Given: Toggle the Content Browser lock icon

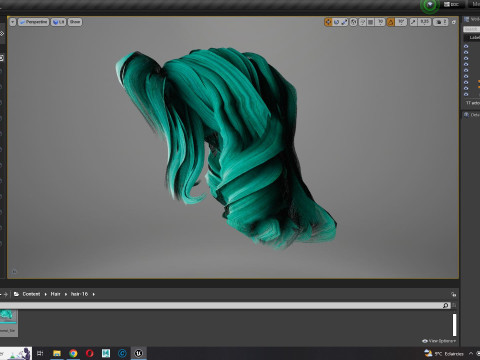Looking at the screenshot, I should pos(453,294).
